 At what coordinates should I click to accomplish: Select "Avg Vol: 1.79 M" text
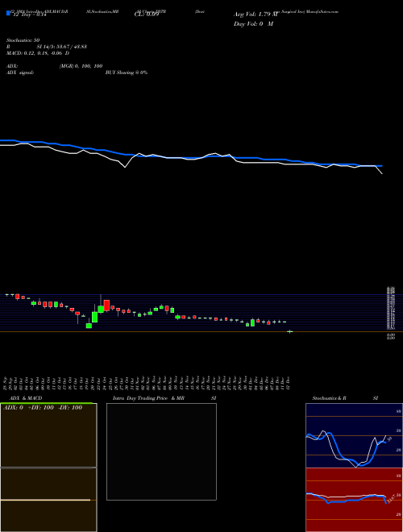tap(256, 15)
